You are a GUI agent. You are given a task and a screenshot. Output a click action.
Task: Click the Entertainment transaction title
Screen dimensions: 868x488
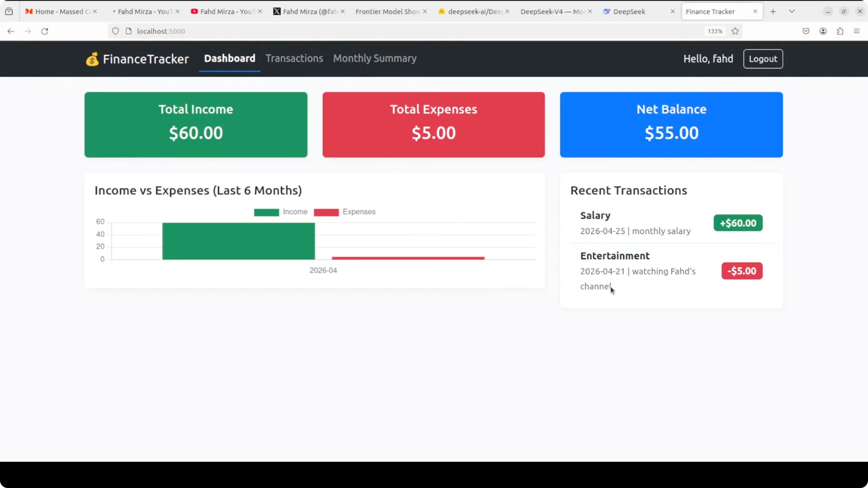[x=615, y=256]
